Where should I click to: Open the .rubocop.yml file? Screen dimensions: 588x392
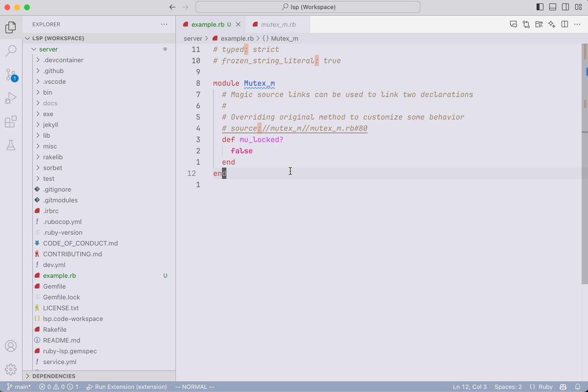coord(99,221)
